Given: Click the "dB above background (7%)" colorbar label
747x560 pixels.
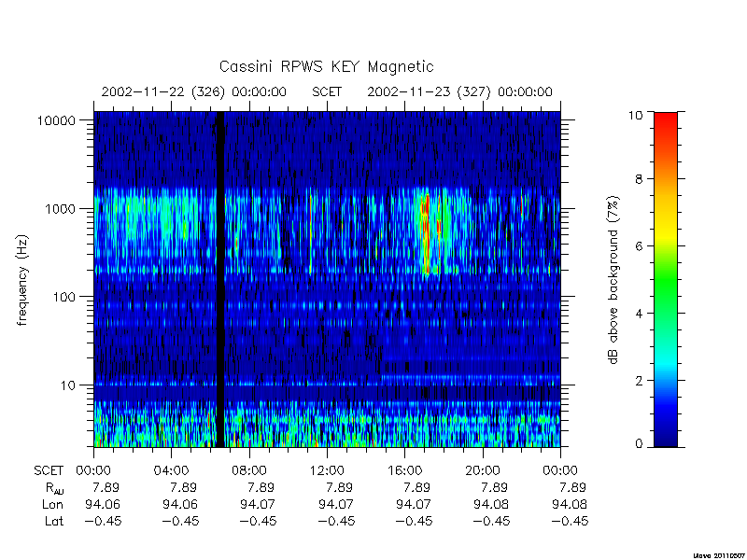Looking at the screenshot, I should tap(613, 280).
